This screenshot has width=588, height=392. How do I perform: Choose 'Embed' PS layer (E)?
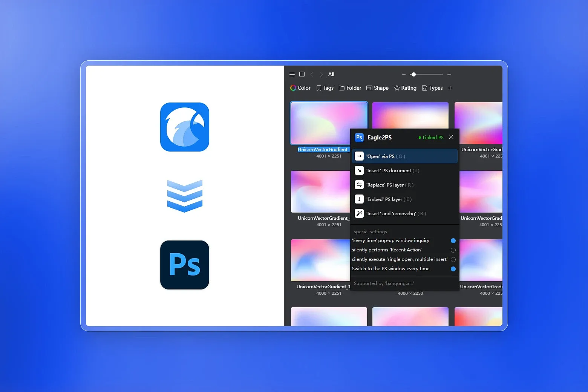405,199
